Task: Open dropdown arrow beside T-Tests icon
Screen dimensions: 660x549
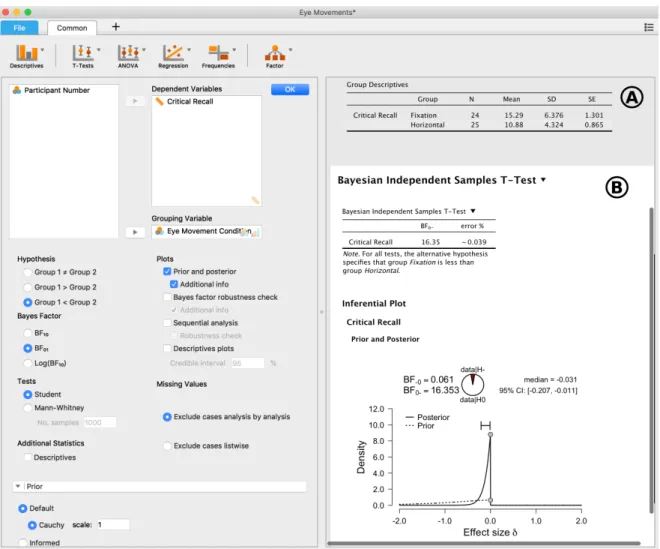Action: pyautogui.click(x=99, y=50)
